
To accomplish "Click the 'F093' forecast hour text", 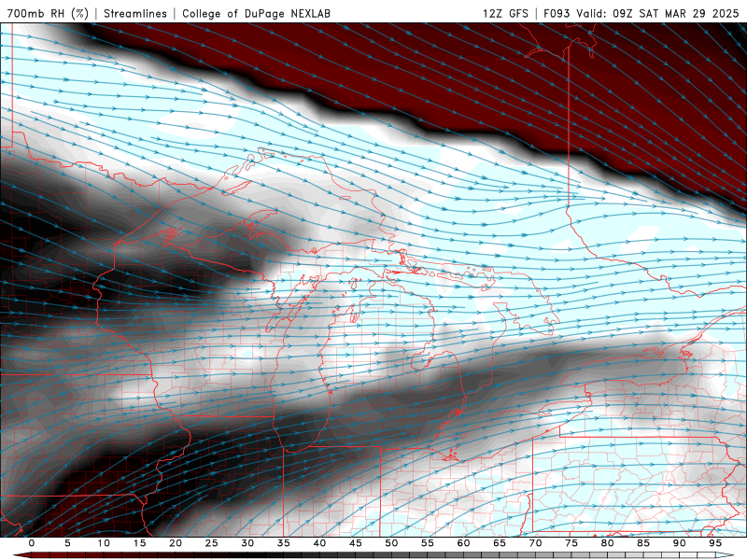I will 557,13.
